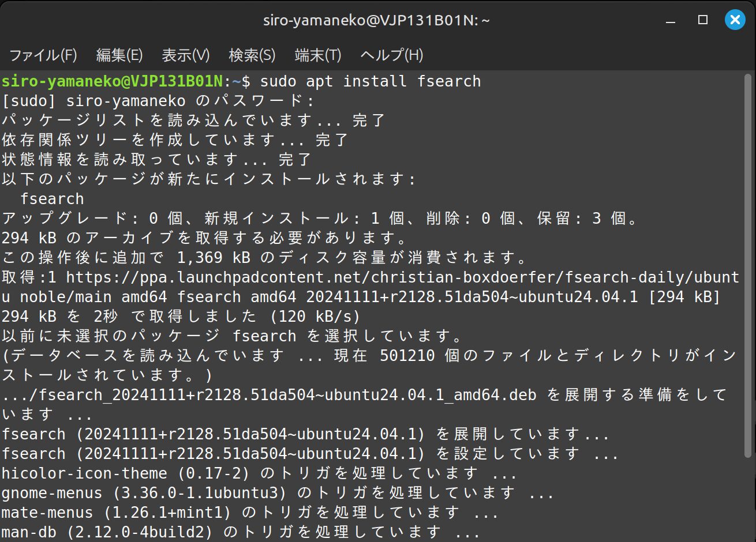Click the command text 'sudo apt install fsearch'
The height and width of the screenshot is (542, 756).
click(x=370, y=81)
